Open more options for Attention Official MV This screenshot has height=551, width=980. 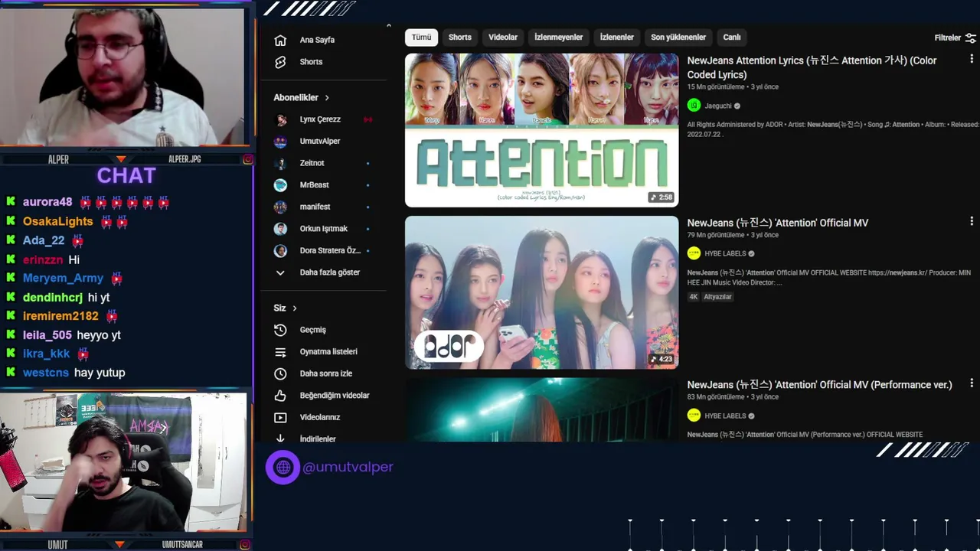click(972, 221)
